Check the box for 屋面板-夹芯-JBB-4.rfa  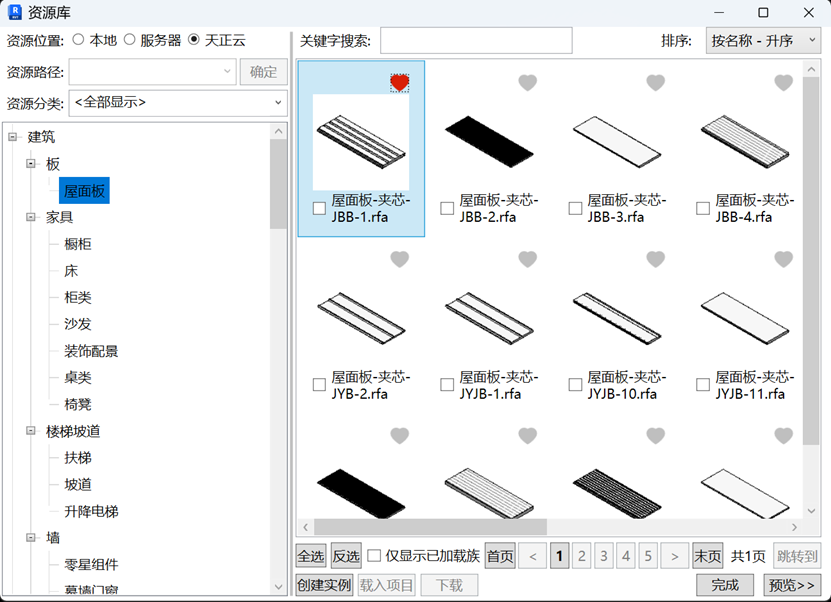(x=703, y=208)
